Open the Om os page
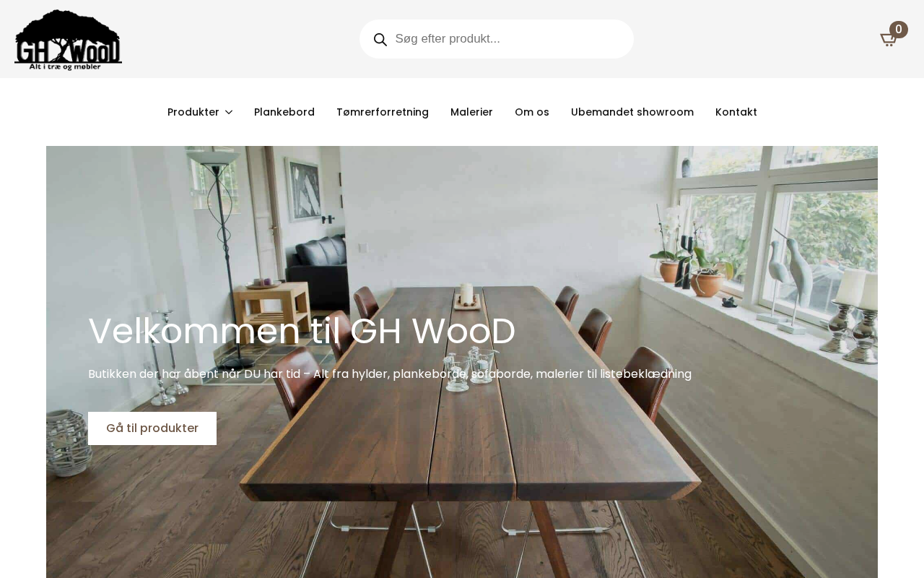 [x=532, y=112]
